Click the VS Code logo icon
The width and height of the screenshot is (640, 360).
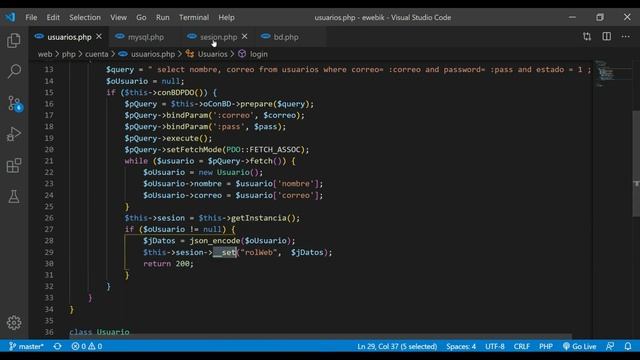(10, 17)
